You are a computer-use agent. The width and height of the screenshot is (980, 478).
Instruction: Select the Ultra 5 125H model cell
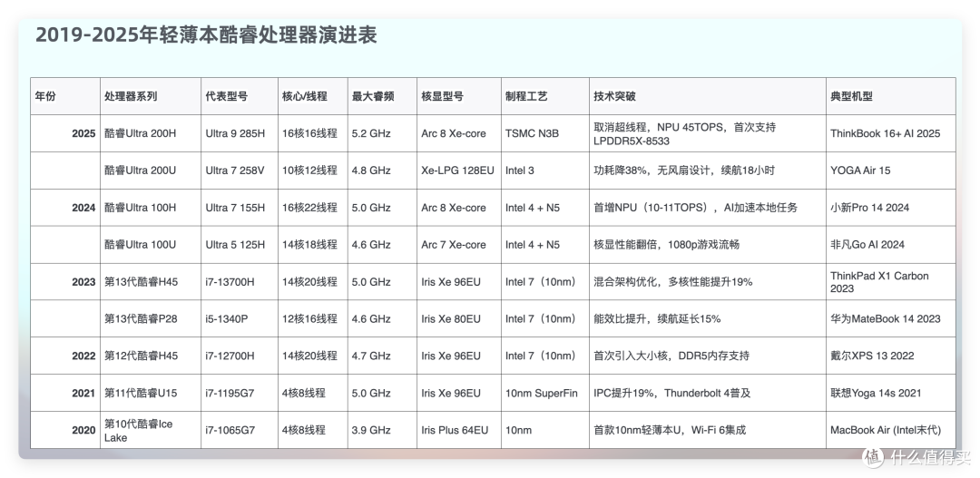click(240, 244)
